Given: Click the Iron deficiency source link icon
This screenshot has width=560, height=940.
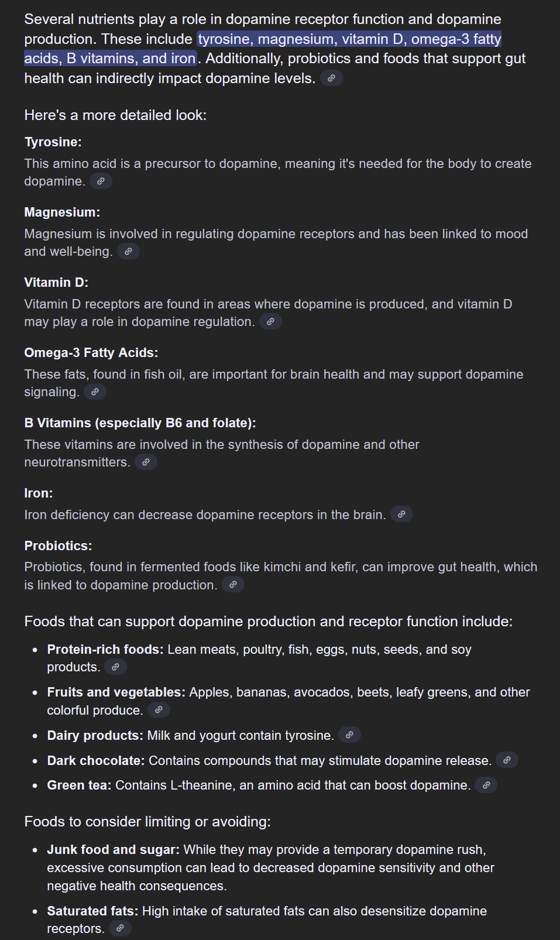Looking at the screenshot, I should click(401, 514).
